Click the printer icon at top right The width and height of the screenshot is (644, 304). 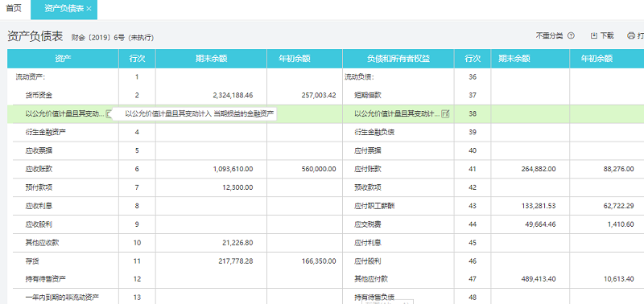coord(631,35)
